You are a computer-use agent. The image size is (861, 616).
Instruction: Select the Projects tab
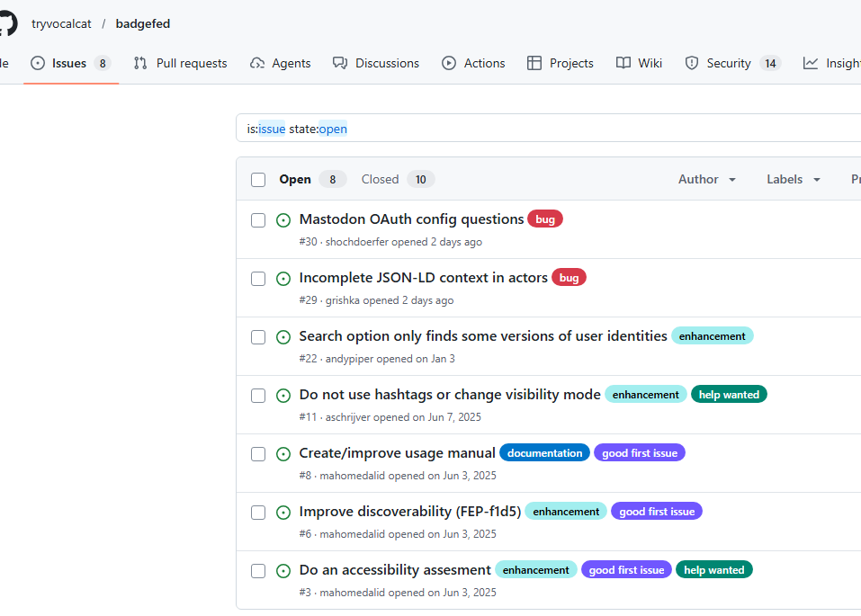click(560, 63)
